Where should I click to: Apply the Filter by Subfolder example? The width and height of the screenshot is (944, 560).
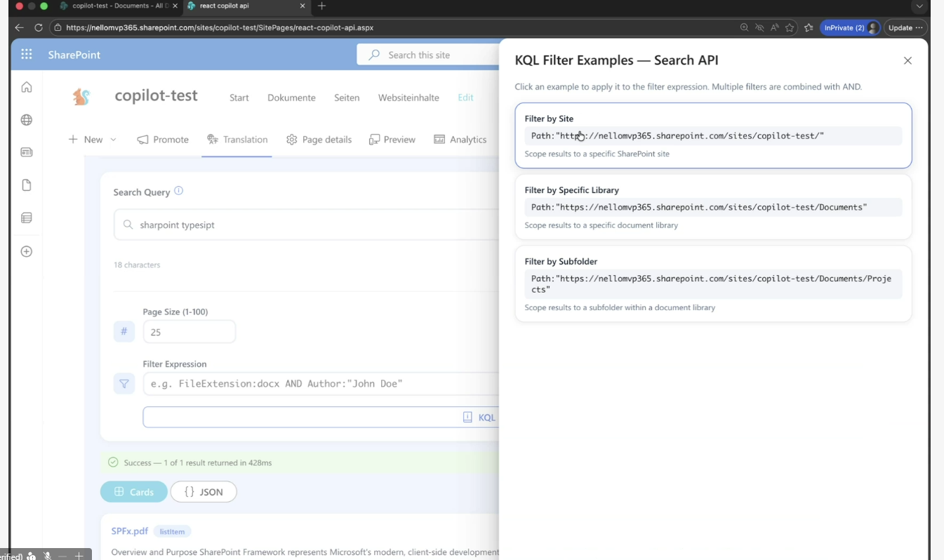(x=712, y=284)
